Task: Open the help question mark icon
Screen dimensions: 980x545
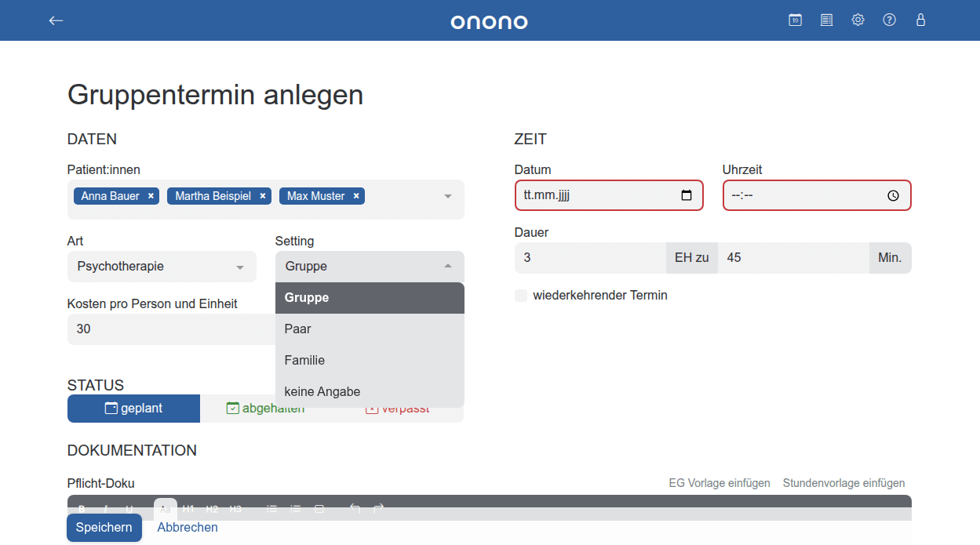Action: tap(889, 20)
